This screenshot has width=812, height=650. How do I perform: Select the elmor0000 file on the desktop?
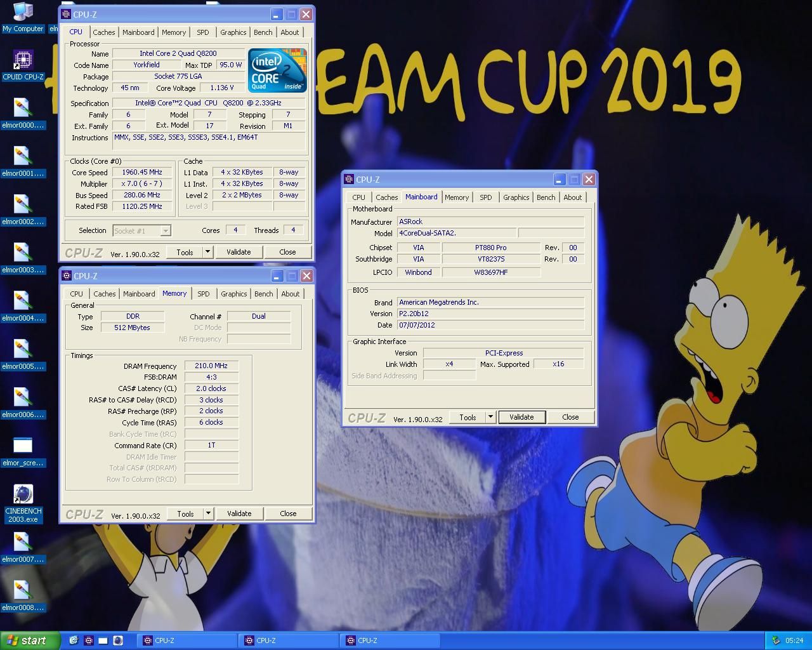point(23,114)
